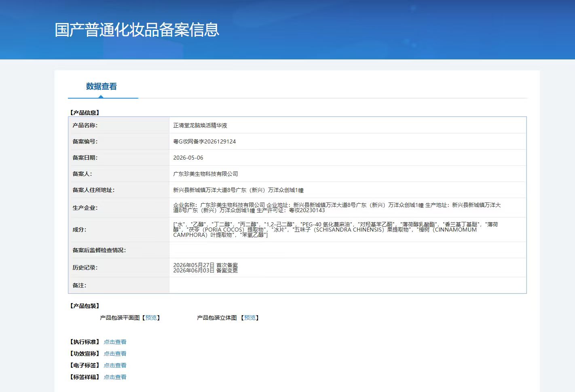Preview the 产品包装立体图 image
Screen dimensions: 575x392
[250, 318]
